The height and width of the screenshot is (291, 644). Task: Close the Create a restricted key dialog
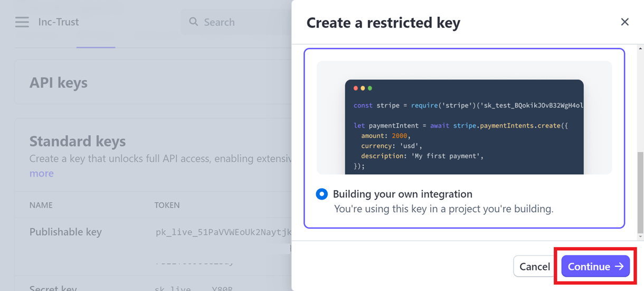(x=624, y=22)
